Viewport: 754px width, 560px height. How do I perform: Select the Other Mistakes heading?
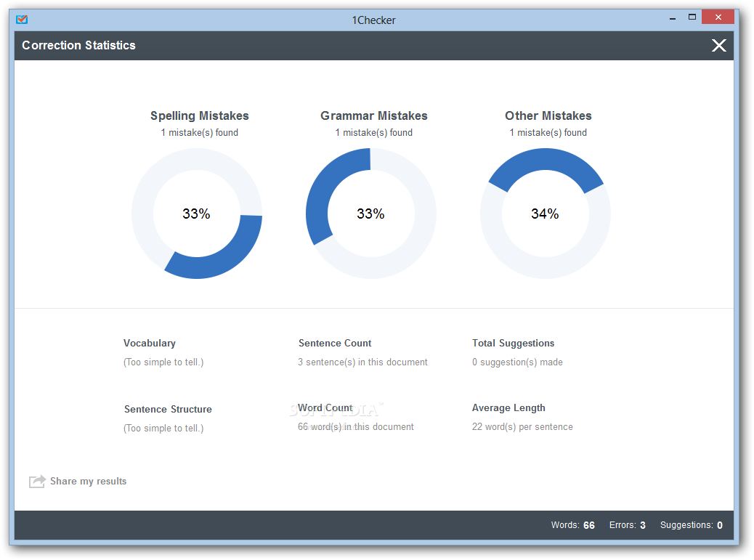[548, 115]
